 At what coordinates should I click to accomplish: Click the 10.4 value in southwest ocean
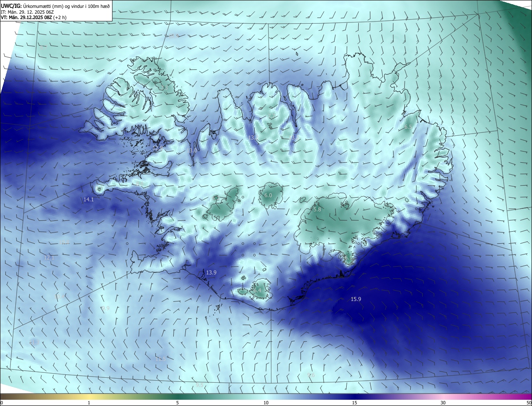coord(59,296)
